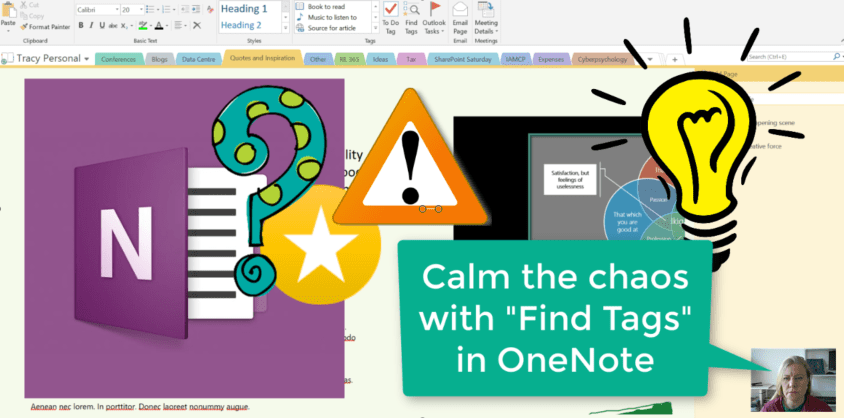
Task: Toggle Italic formatting
Action: point(91,25)
